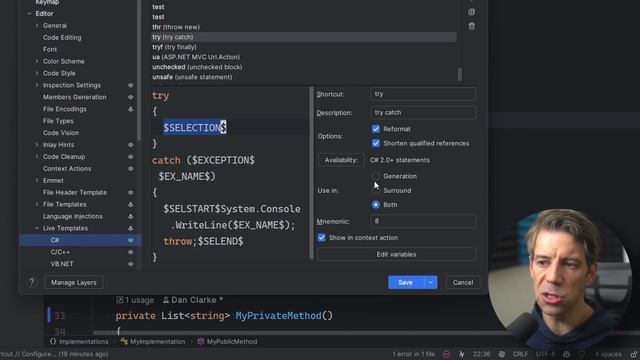Select C/C++ live templates
The height and width of the screenshot is (360, 640).
(60, 252)
